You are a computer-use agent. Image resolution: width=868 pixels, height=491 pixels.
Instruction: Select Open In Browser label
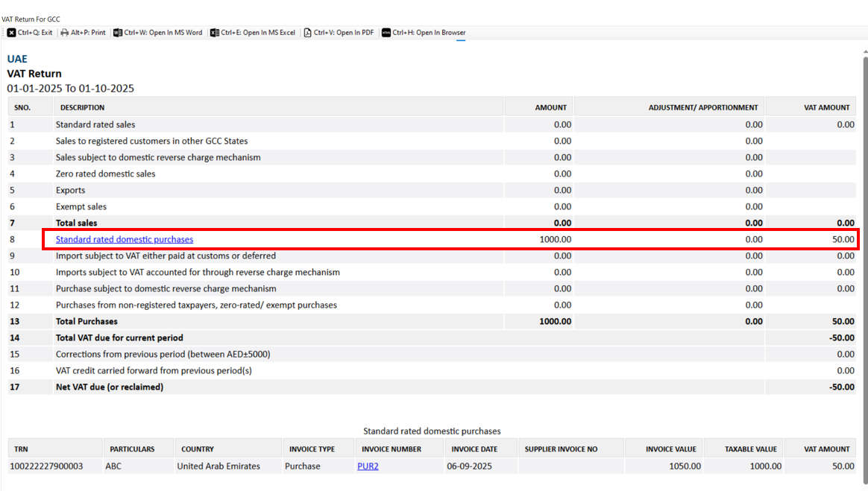pos(429,33)
